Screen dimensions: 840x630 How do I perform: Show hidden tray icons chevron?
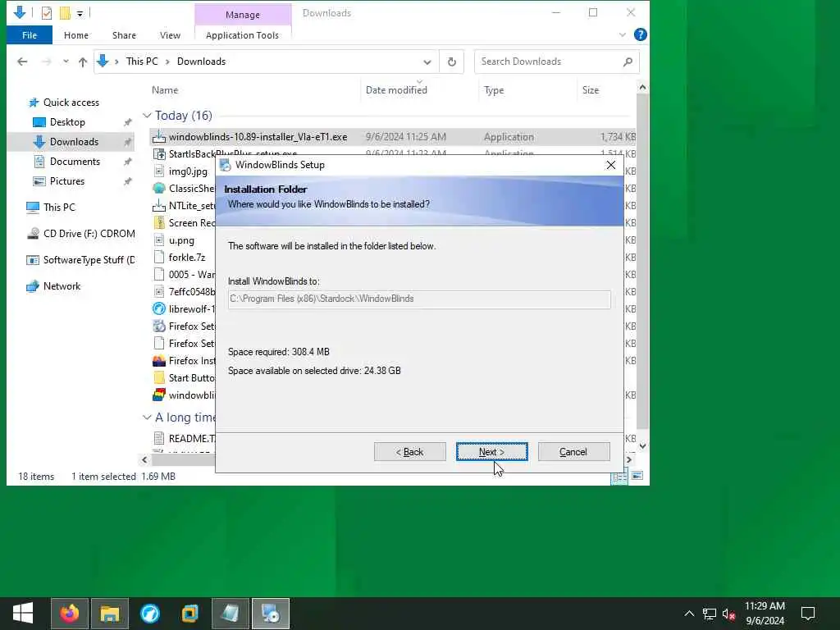click(689, 614)
